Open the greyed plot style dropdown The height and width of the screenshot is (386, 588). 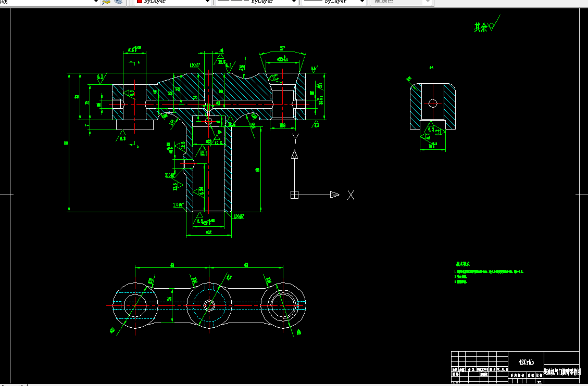(x=401, y=2)
